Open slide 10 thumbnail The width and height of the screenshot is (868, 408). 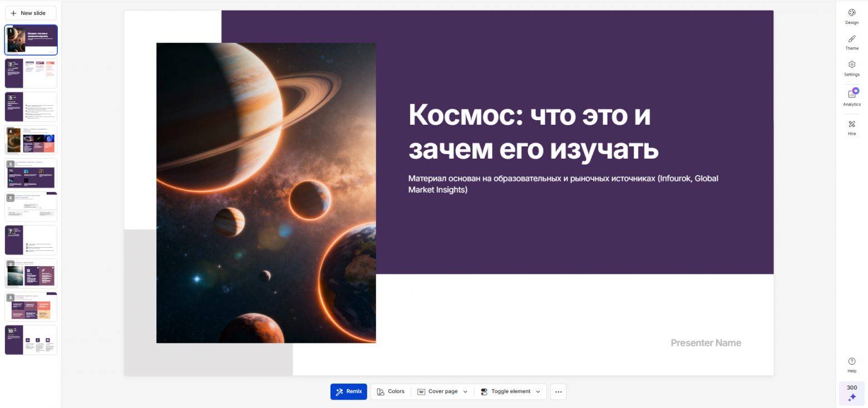[x=31, y=340]
